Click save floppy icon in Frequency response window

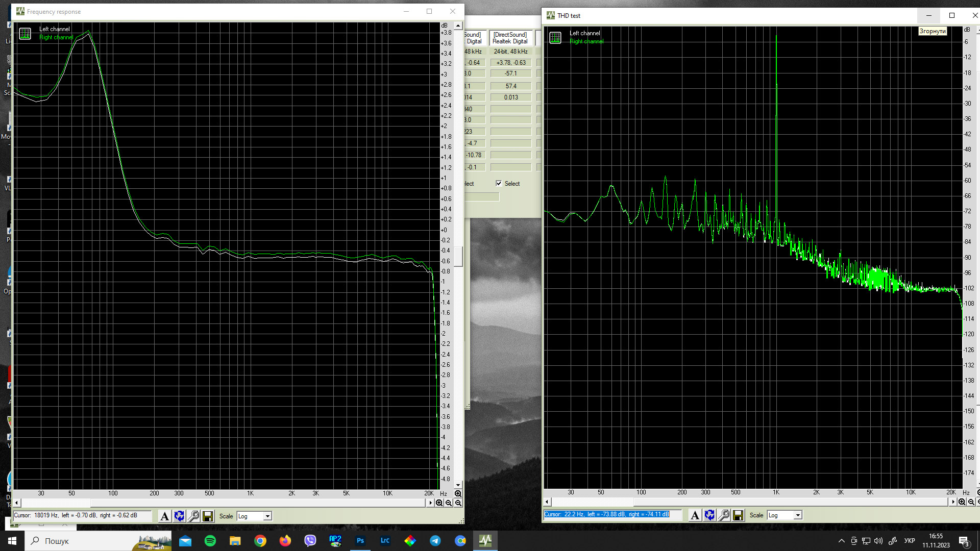(x=208, y=516)
